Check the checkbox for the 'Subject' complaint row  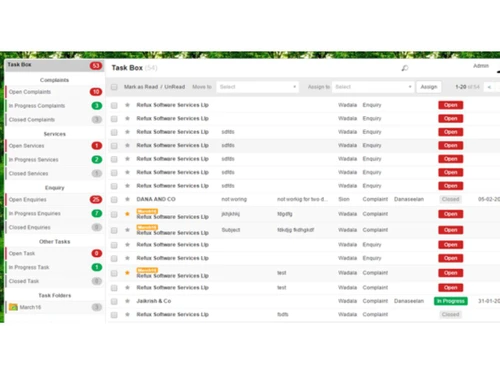point(114,230)
